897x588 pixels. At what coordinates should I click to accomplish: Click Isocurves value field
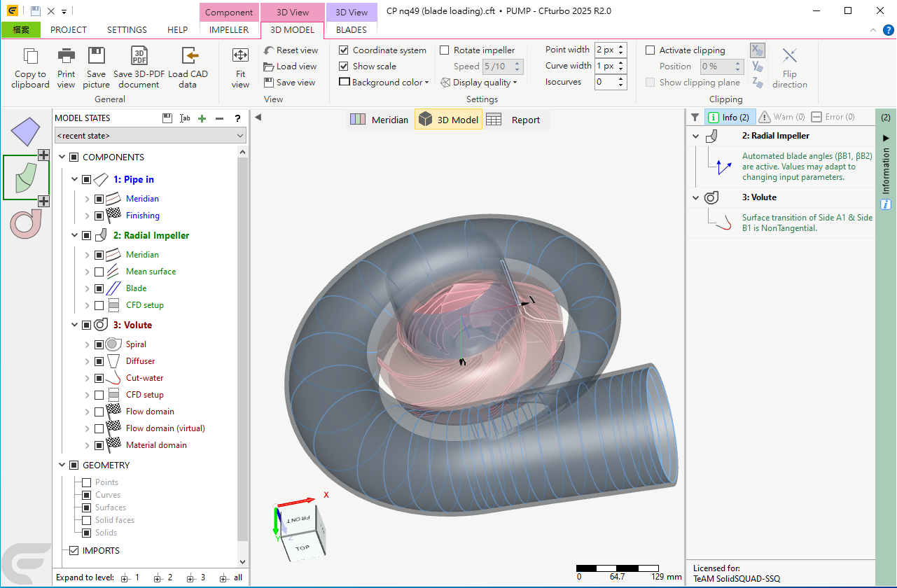pos(605,83)
